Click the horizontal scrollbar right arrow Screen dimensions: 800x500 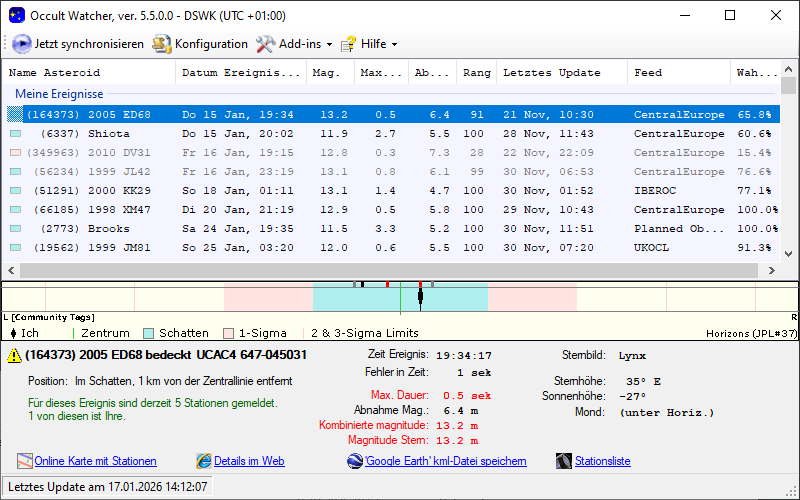click(x=771, y=270)
